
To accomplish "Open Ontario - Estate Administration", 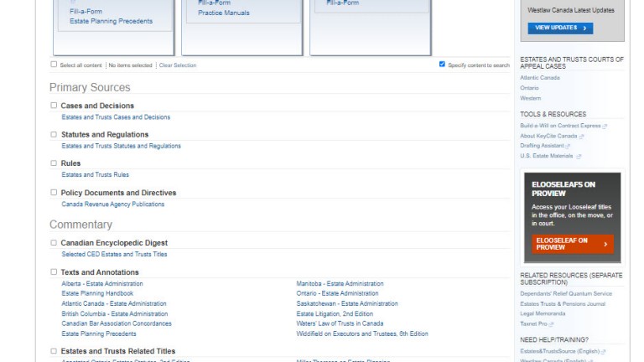I will click(x=337, y=293).
